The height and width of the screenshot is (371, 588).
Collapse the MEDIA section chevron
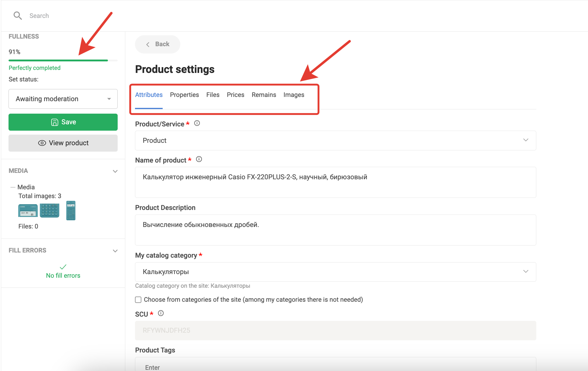tap(115, 171)
